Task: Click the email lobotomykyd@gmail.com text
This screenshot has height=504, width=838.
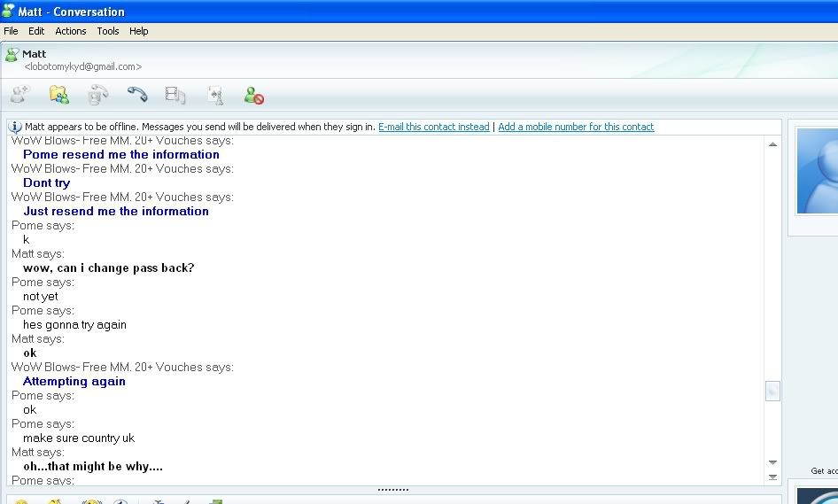Action: (83, 66)
